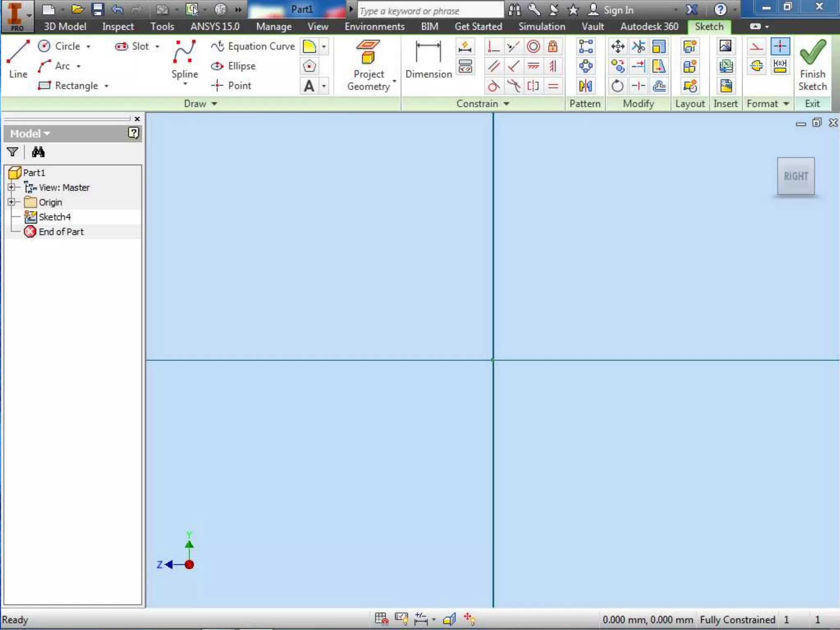Expand the Origin folder in browser
840x630 pixels.
point(11,202)
